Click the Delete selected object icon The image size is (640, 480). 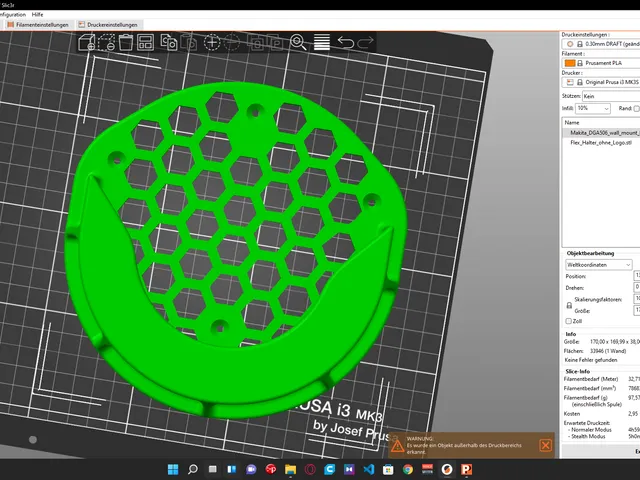(107, 42)
